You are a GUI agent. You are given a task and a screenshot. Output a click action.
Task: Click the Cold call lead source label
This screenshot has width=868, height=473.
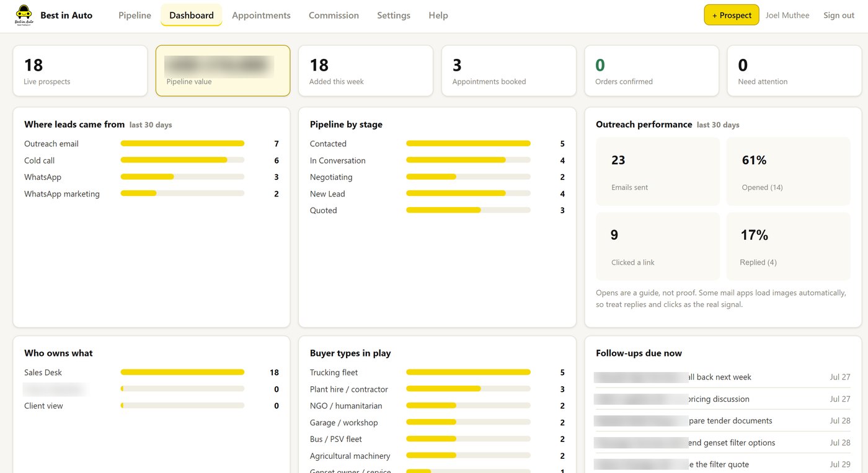coord(40,161)
